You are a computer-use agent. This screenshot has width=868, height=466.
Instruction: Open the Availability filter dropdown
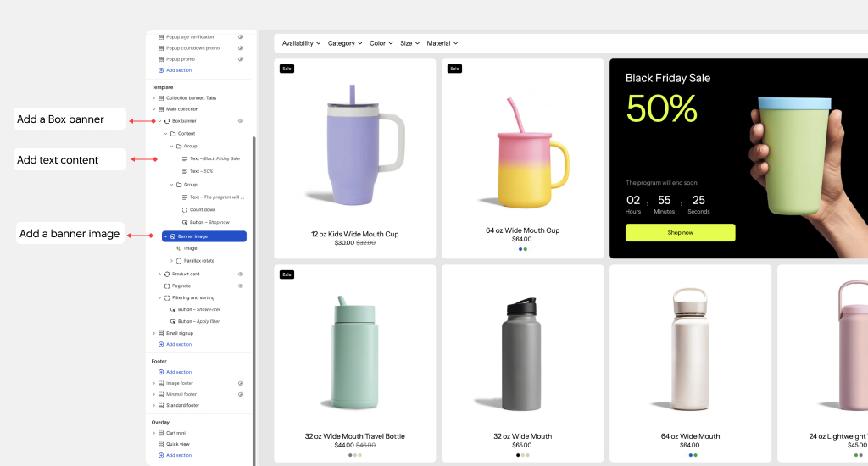[301, 43]
